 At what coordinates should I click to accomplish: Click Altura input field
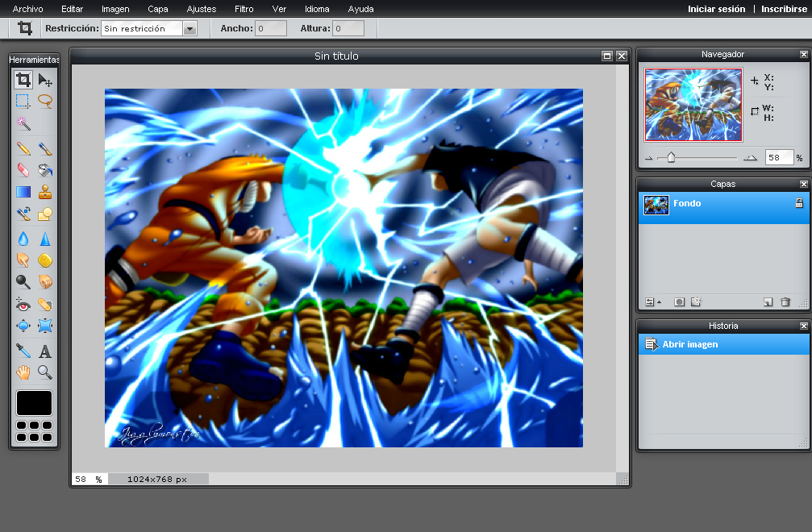point(348,28)
